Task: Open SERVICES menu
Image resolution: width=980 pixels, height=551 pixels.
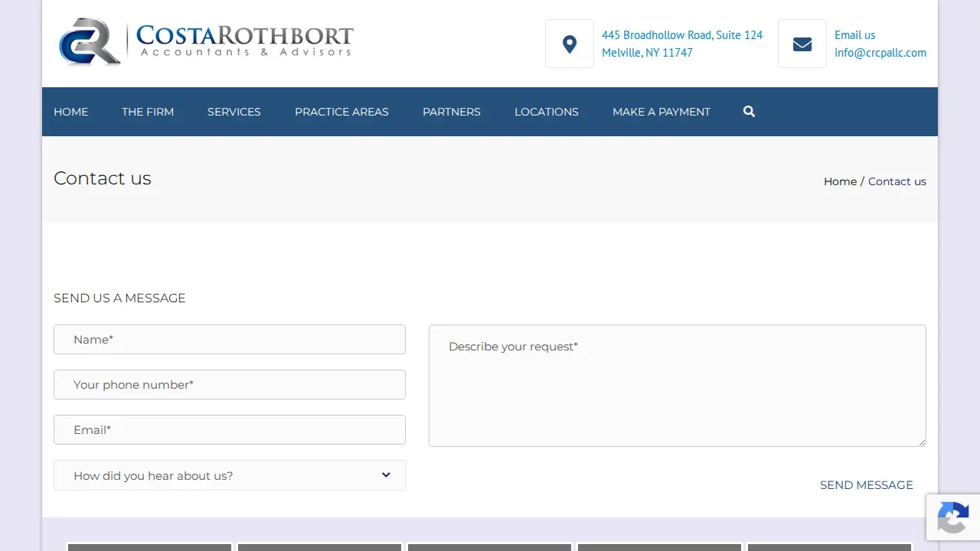Action: pos(234,112)
